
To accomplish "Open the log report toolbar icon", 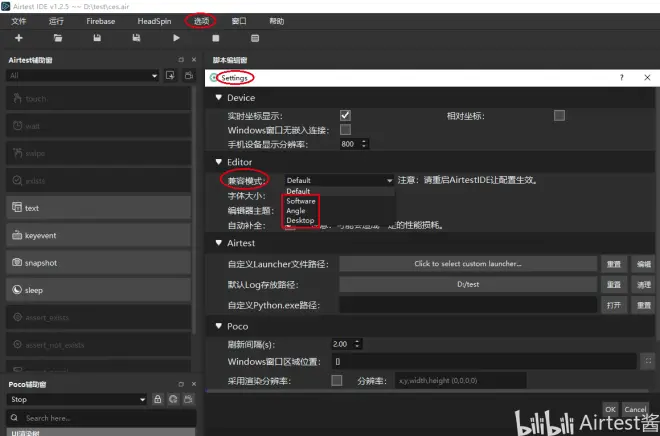I will coord(255,38).
